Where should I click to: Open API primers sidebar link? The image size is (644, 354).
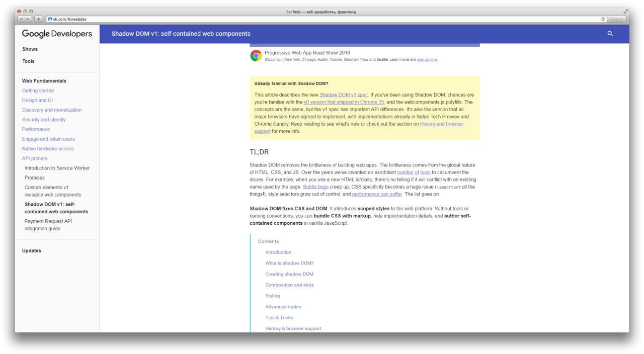[x=35, y=158]
